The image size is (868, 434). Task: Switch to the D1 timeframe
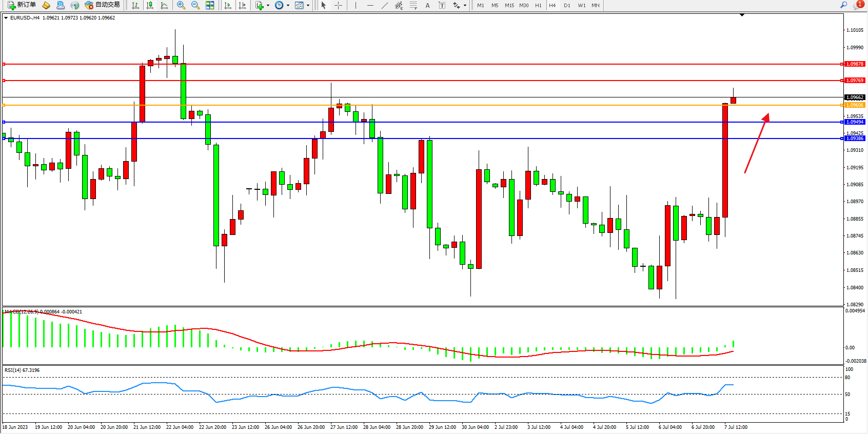tap(567, 5)
